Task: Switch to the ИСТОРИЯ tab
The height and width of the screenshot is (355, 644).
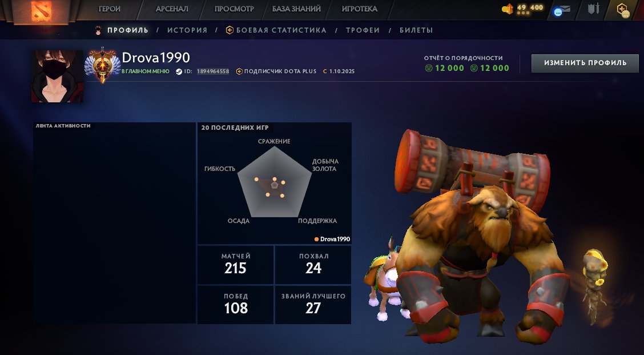Action: tap(187, 30)
